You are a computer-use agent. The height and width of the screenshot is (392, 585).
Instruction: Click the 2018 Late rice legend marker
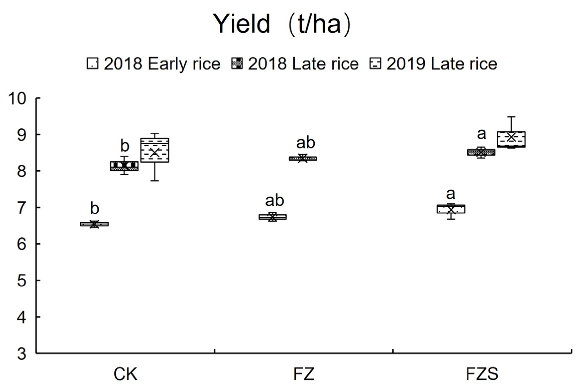pyautogui.click(x=237, y=63)
